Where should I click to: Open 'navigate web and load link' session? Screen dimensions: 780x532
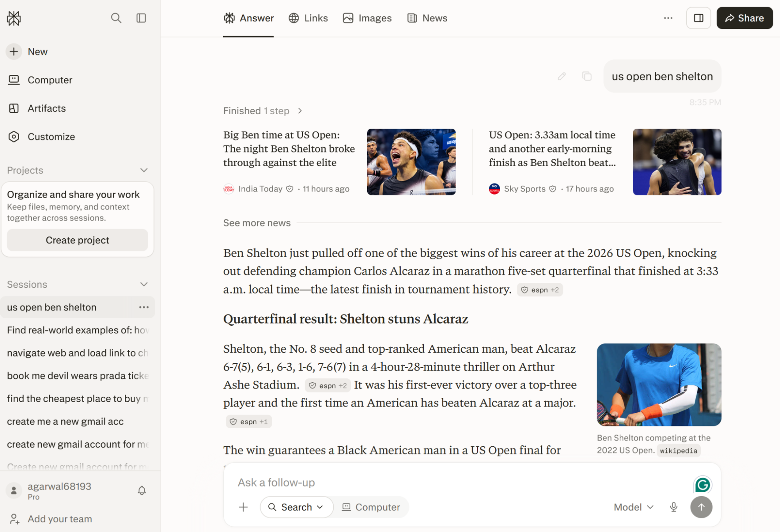pos(77,353)
